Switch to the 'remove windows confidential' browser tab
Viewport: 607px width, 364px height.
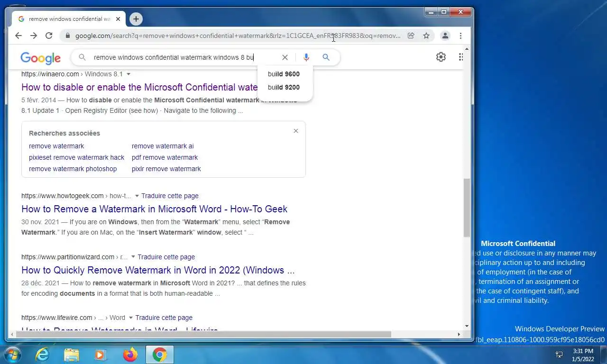pyautogui.click(x=69, y=19)
